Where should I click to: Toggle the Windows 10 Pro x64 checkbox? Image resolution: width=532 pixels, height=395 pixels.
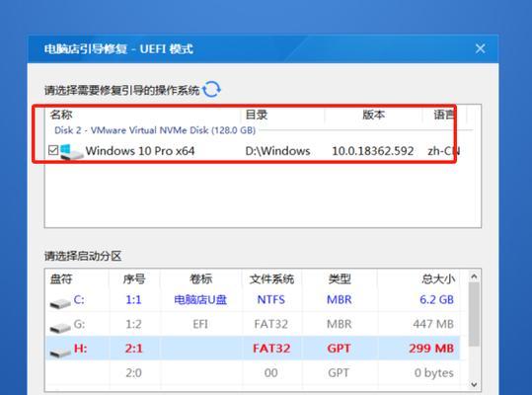tap(53, 150)
